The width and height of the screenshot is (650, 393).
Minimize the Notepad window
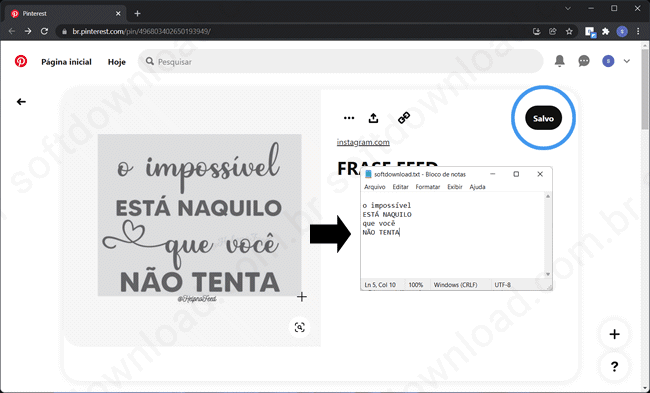coord(492,174)
